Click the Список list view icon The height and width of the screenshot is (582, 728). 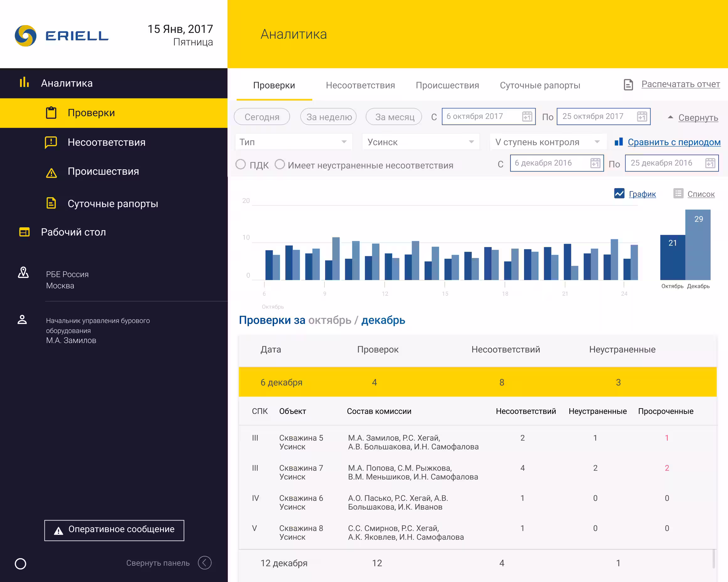click(x=678, y=193)
